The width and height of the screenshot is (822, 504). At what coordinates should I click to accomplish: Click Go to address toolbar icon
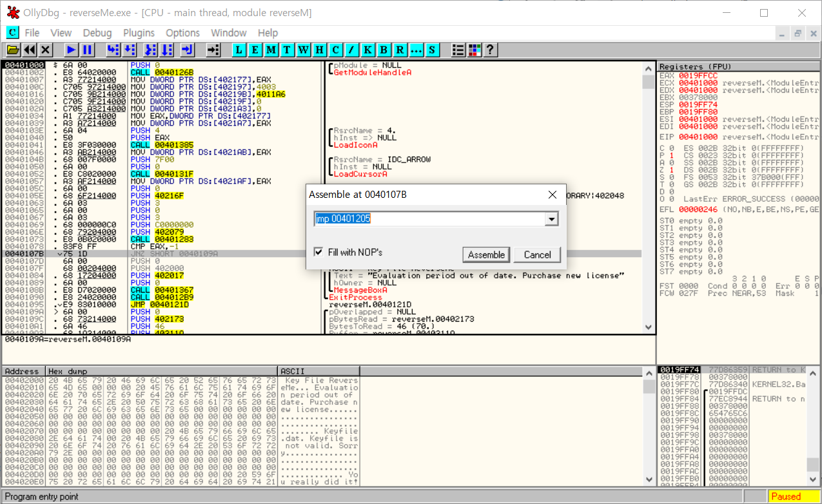[213, 50]
